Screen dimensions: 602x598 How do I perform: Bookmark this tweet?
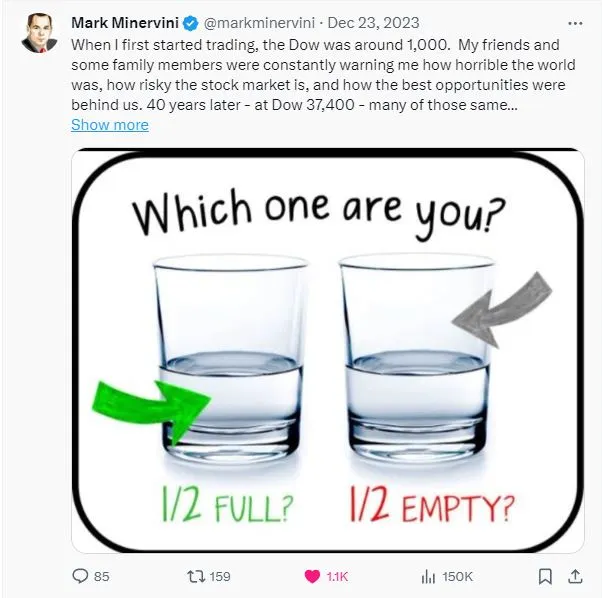click(x=545, y=576)
